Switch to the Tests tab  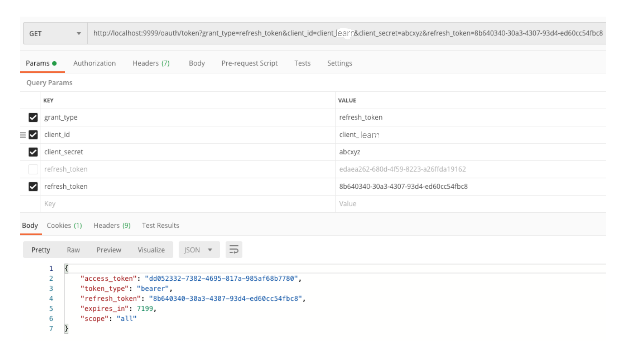[x=302, y=63]
